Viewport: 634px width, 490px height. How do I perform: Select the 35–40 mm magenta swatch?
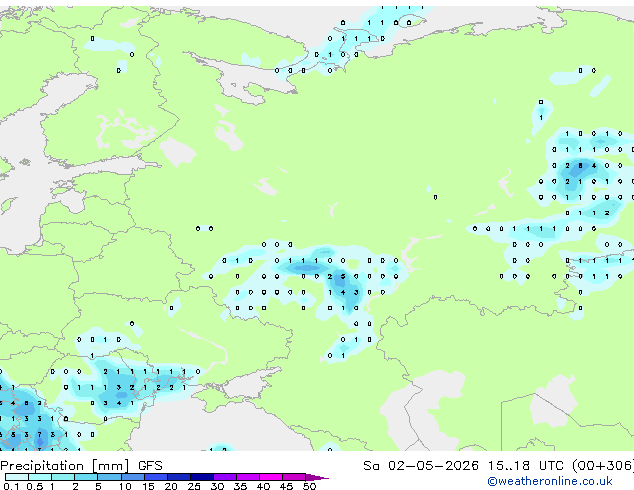click(248, 477)
